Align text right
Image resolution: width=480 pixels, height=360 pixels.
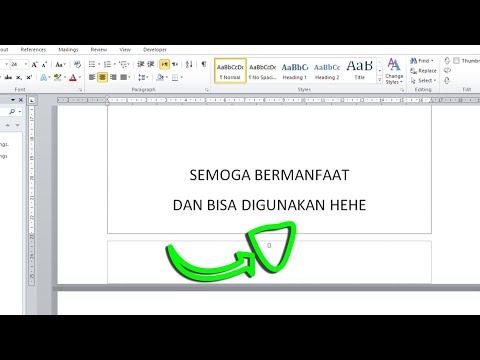click(x=113, y=77)
